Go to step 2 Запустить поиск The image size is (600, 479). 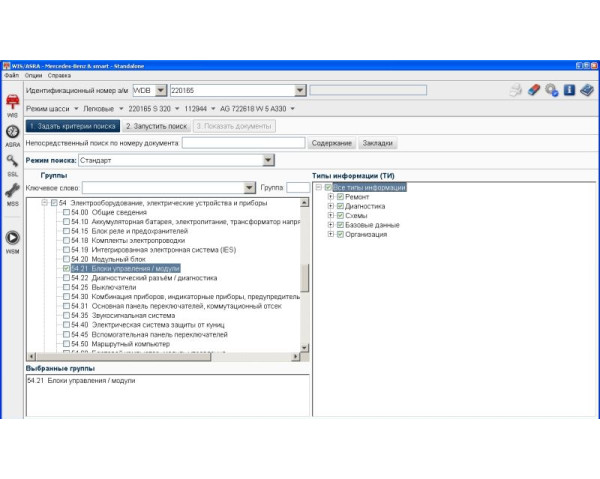click(156, 126)
